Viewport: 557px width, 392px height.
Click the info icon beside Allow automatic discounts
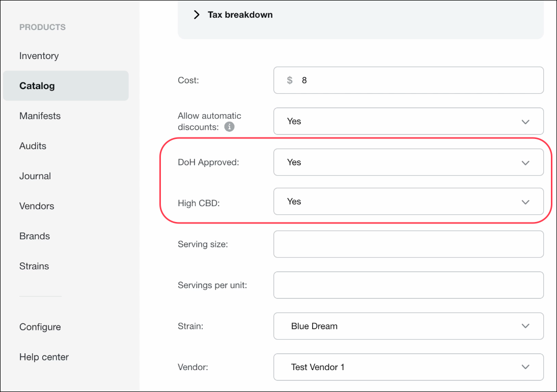(x=230, y=127)
